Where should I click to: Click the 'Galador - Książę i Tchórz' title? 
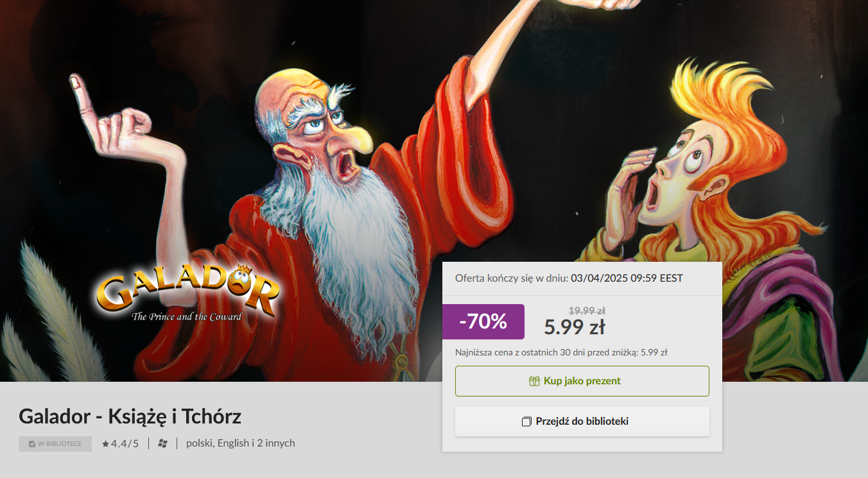tap(130, 416)
